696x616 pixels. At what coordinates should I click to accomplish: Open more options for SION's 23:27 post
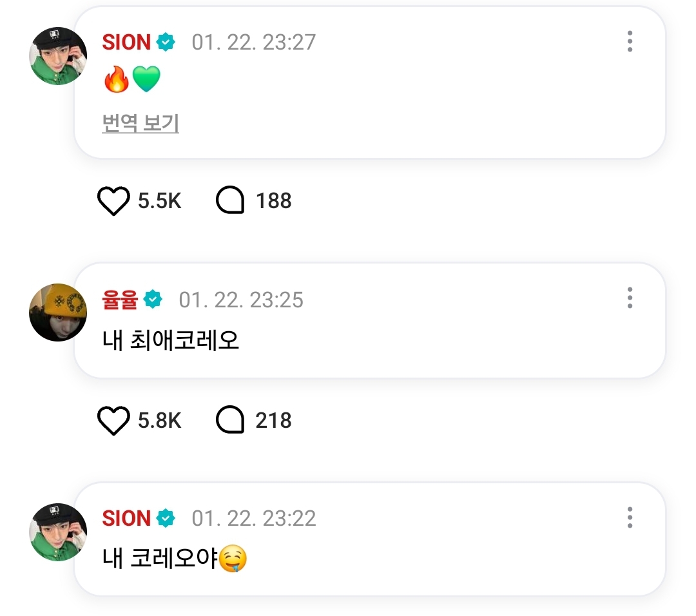630,42
